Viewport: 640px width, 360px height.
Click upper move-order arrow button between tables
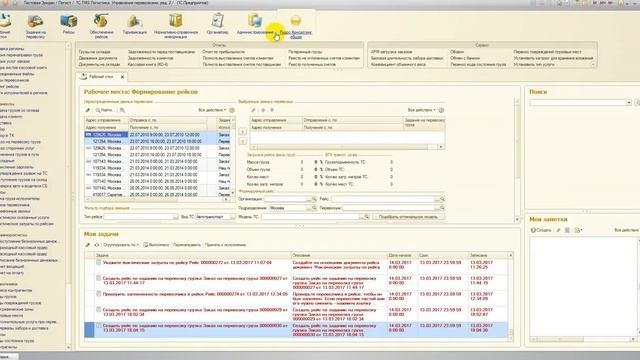pyautogui.click(x=242, y=132)
